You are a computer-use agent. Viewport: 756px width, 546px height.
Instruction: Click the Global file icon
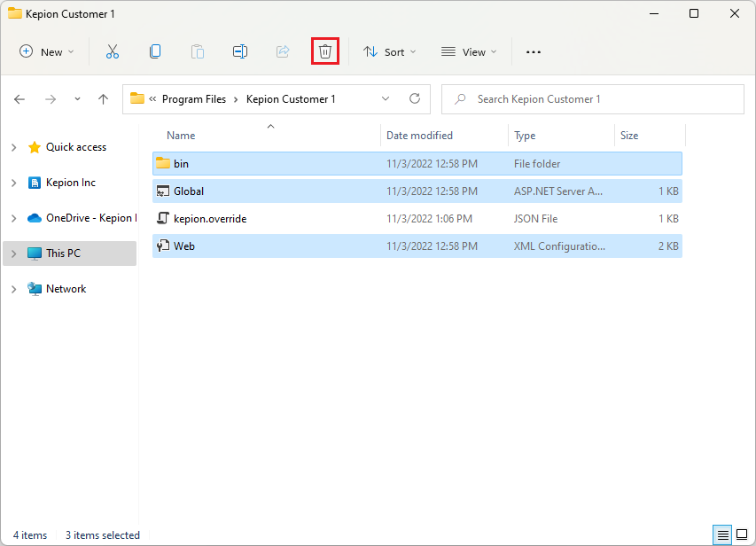163,191
